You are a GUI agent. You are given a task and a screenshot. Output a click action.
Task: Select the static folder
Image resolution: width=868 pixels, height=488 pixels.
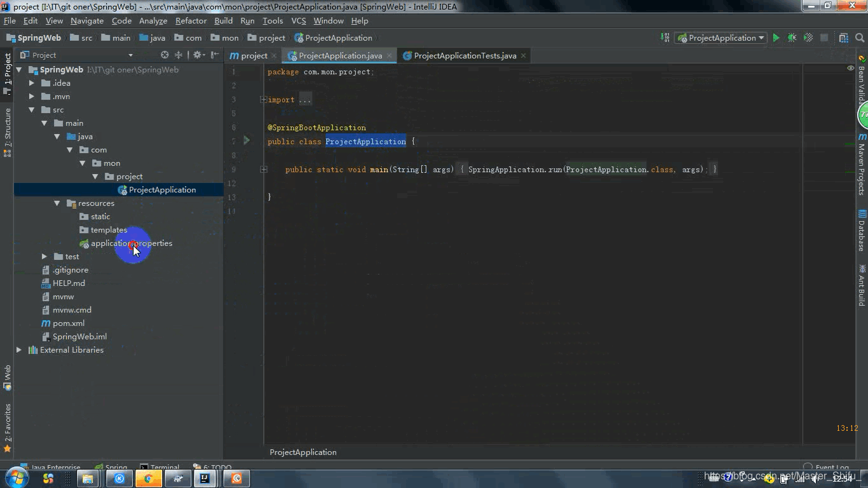point(95,217)
